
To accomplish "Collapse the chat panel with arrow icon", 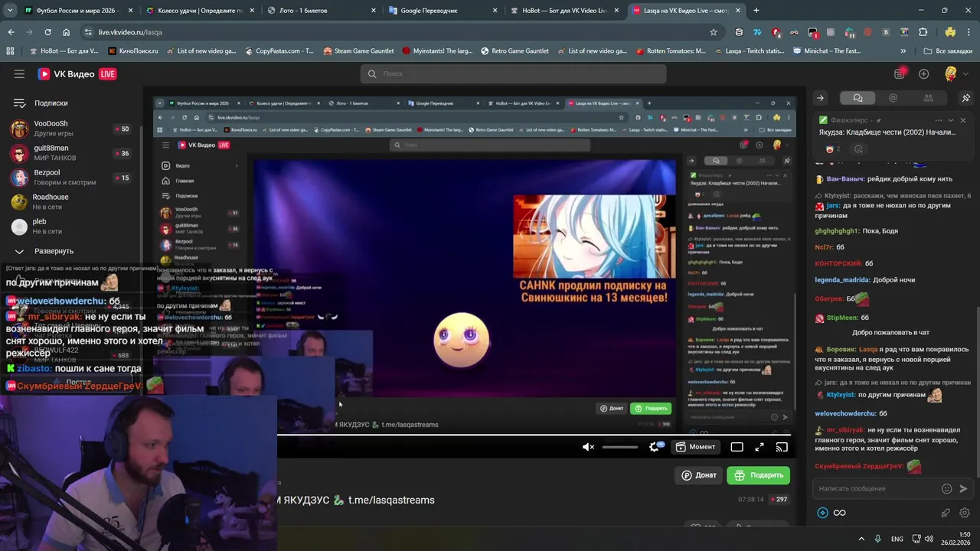I will click(820, 98).
